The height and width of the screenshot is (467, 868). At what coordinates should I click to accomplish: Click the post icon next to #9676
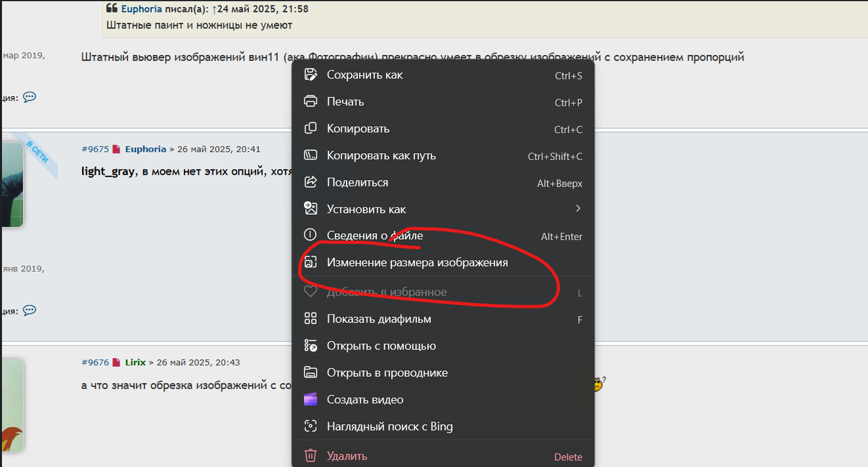coord(116,363)
